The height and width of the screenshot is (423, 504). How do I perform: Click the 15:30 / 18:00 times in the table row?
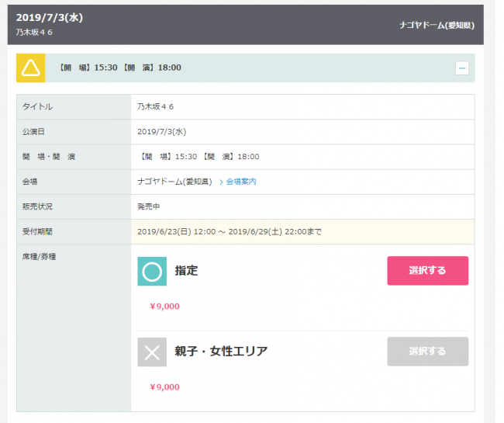click(x=199, y=157)
